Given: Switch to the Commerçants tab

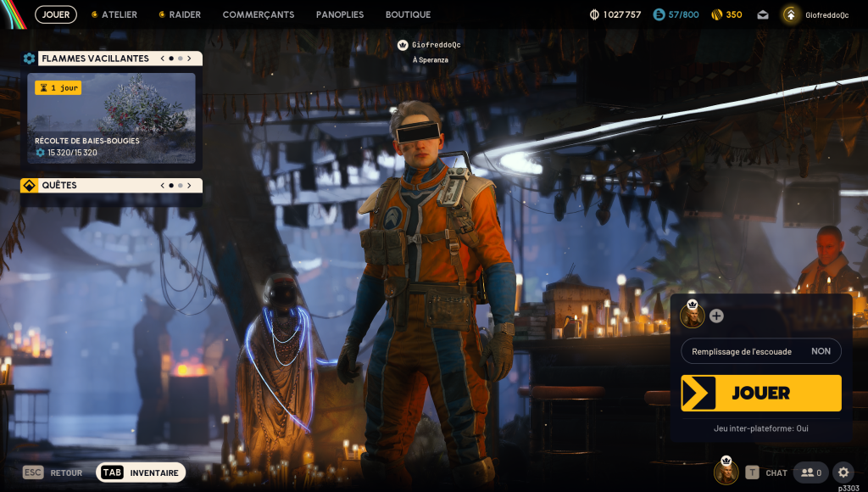Looking at the screenshot, I should [259, 14].
